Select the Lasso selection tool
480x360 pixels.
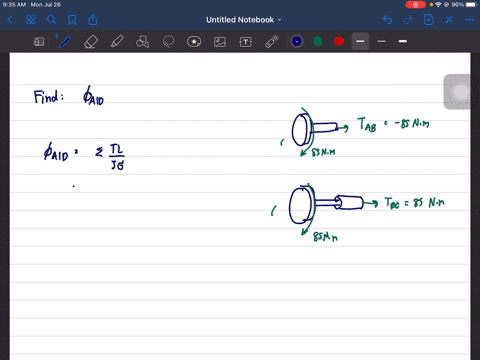[x=168, y=42]
